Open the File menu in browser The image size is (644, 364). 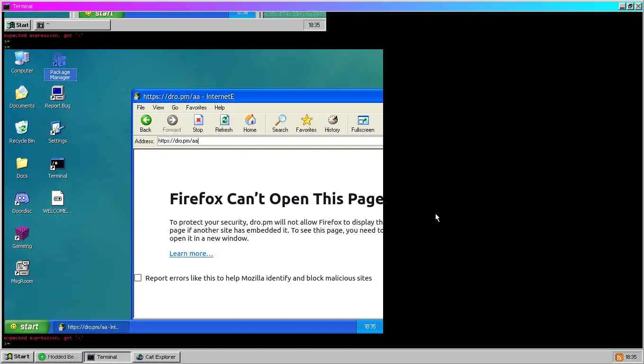[x=141, y=108]
